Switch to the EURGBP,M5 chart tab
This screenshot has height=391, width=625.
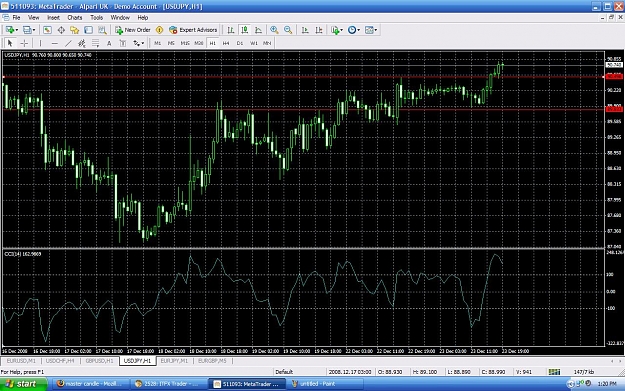[x=212, y=361]
